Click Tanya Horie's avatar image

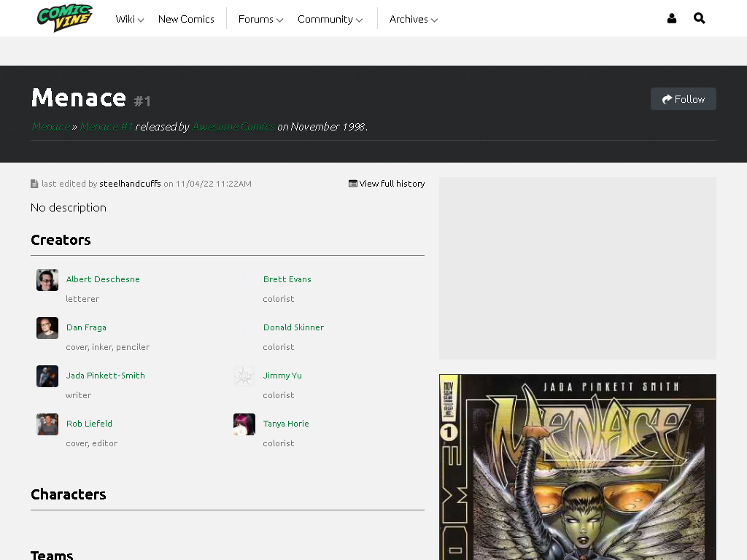244,424
